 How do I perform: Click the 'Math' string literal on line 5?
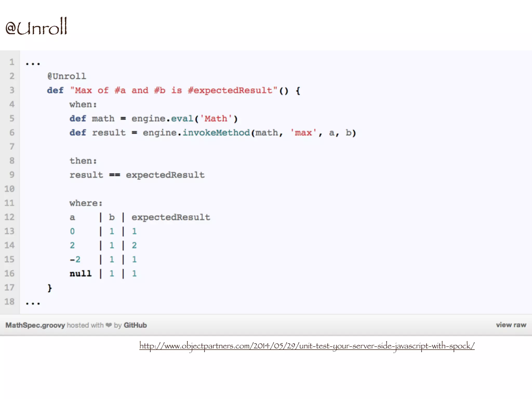[x=216, y=118]
